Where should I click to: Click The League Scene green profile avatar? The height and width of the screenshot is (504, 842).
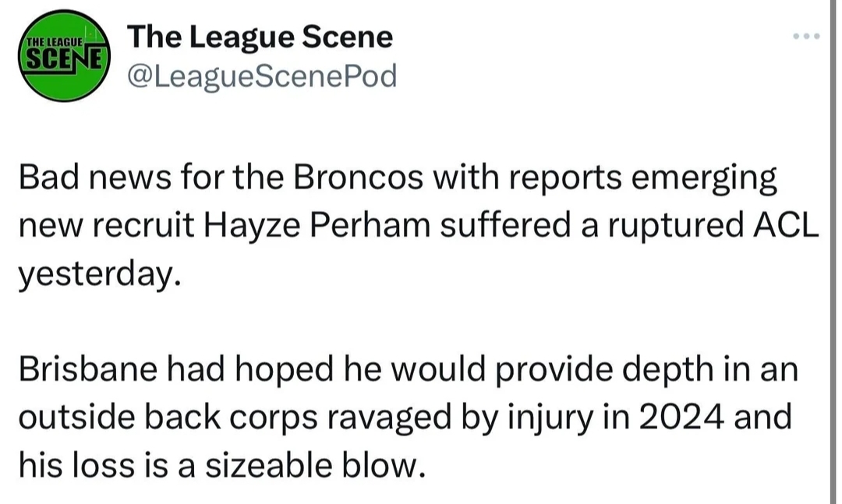pyautogui.click(x=64, y=55)
